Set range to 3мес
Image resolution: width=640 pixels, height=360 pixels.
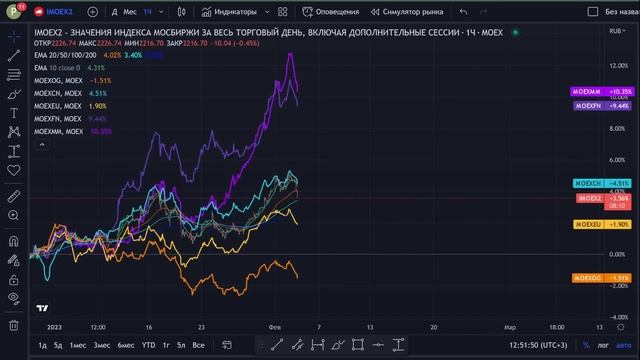(x=102, y=345)
